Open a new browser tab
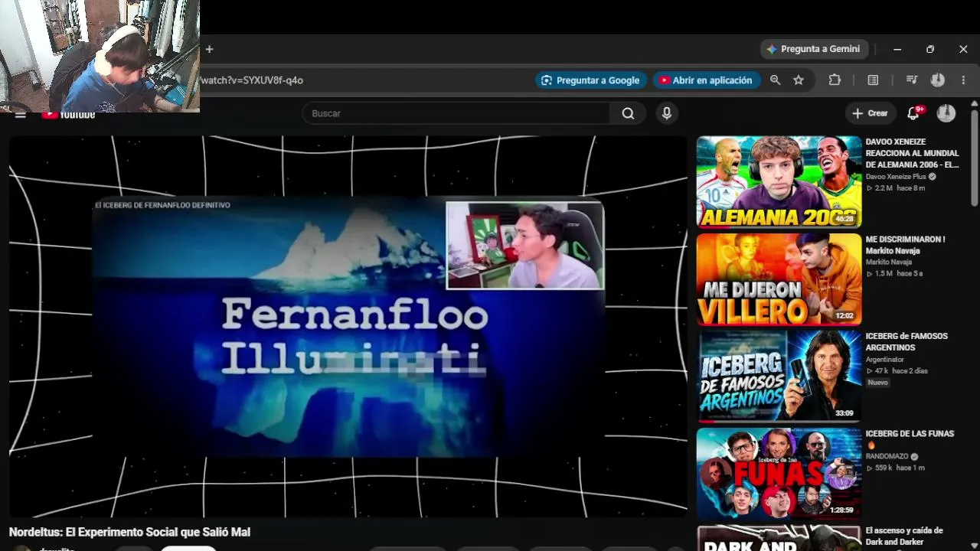The image size is (980, 551). 209,49
